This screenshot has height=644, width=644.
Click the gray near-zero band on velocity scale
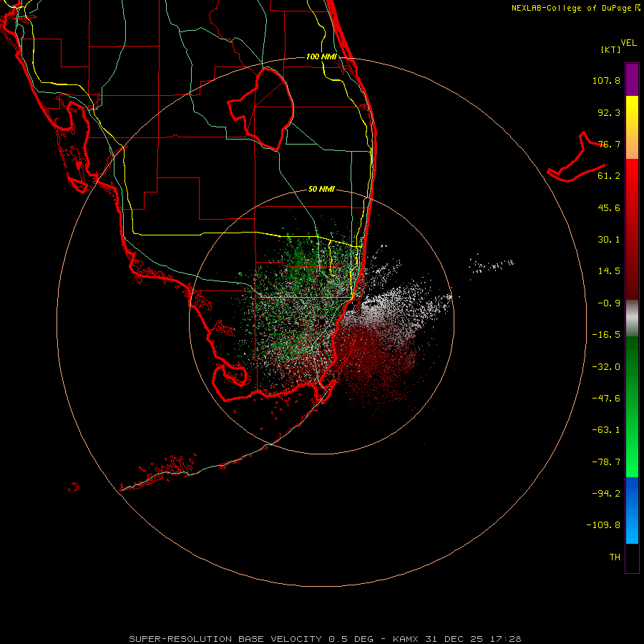(x=632, y=318)
